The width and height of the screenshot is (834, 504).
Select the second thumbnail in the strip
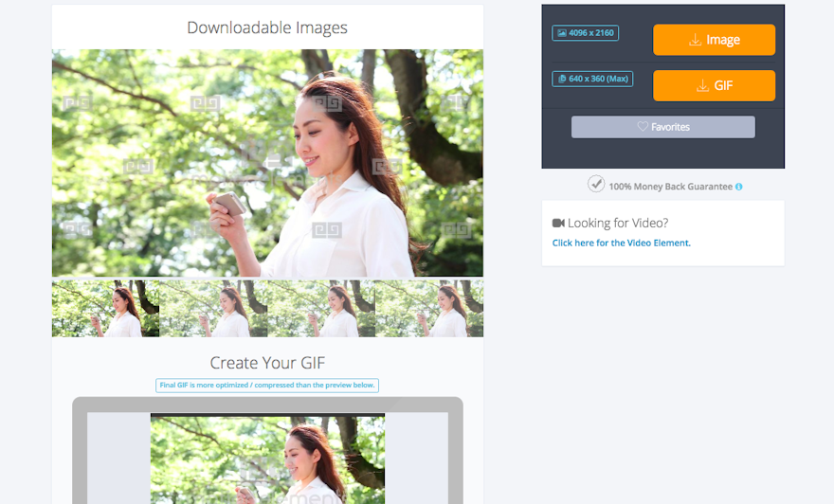(x=213, y=309)
